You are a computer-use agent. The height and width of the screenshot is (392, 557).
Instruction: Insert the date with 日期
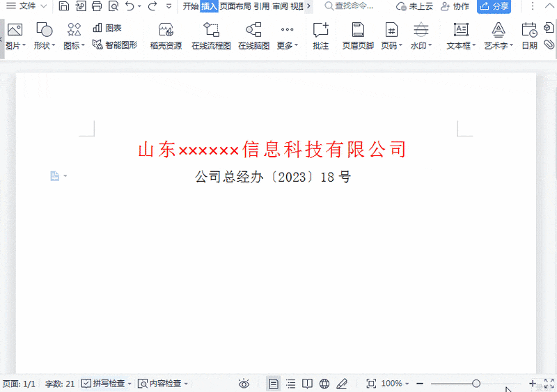tap(529, 36)
